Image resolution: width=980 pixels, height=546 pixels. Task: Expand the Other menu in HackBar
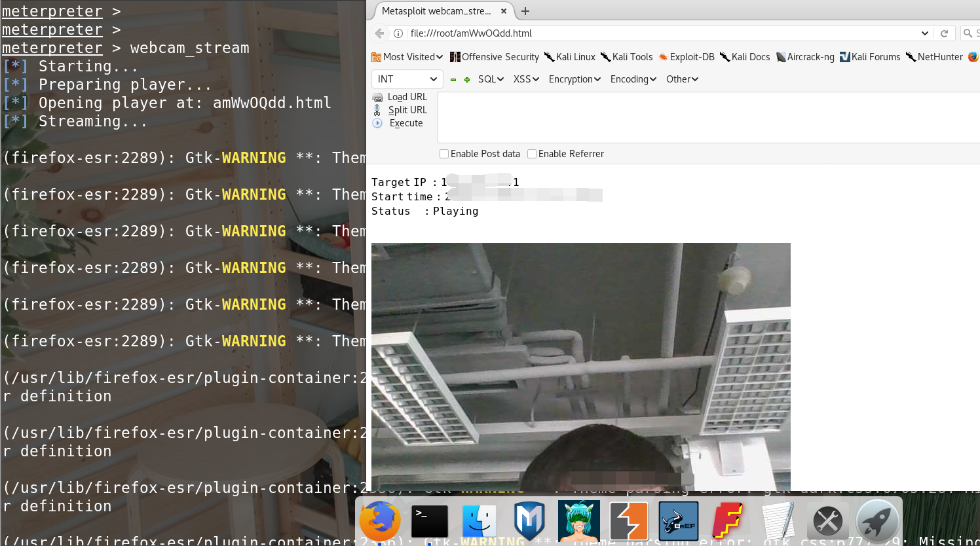coord(682,79)
